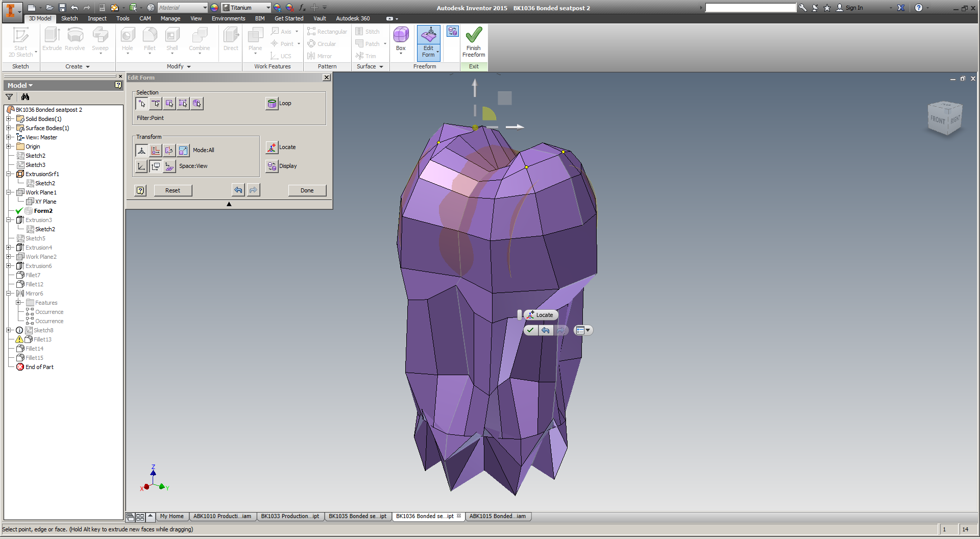Switch to ABK1015 Bonded document tab
Viewport: 980px width, 539px height.
coord(497,517)
